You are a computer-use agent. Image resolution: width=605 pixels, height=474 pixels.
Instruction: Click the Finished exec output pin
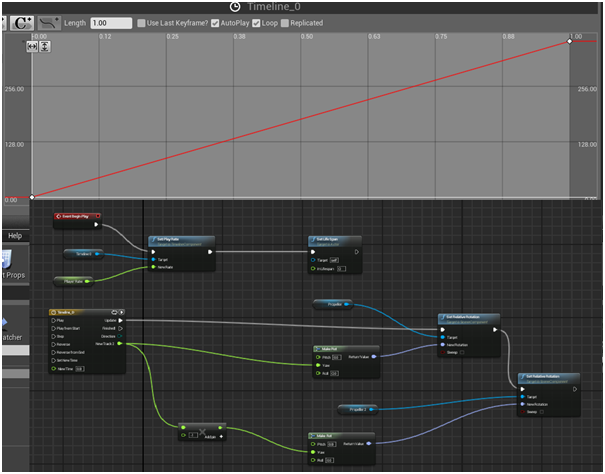coord(120,328)
